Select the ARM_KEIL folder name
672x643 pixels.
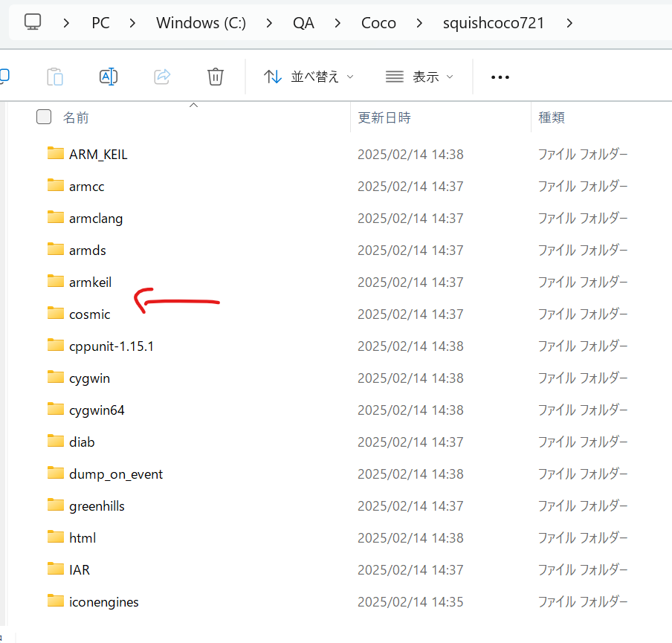pyautogui.click(x=98, y=155)
